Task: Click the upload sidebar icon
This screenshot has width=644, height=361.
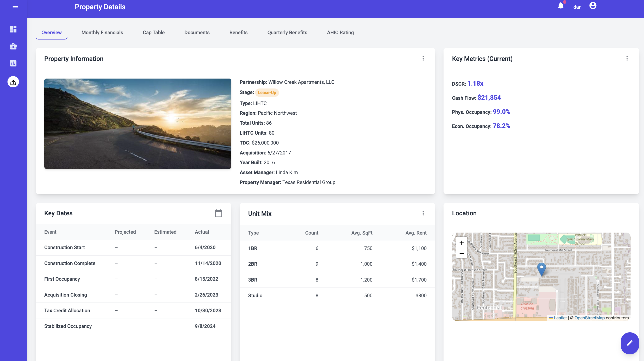Action: click(13, 82)
